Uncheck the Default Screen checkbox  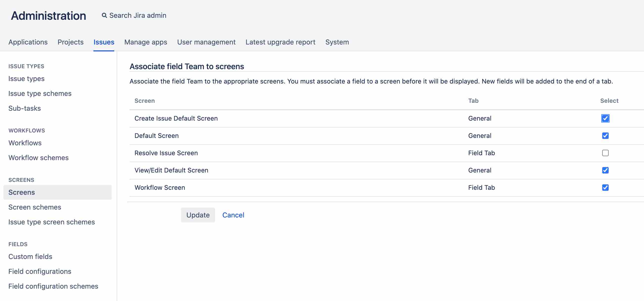tap(605, 135)
